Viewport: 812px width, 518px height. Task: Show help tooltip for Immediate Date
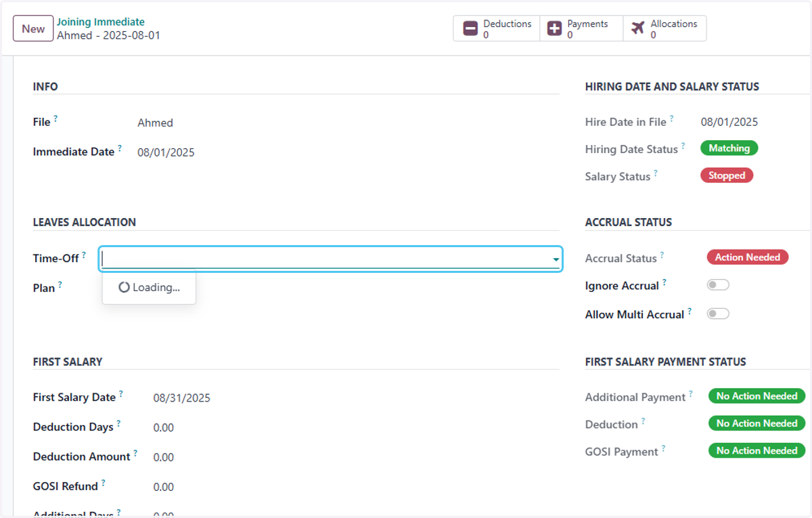pyautogui.click(x=120, y=148)
